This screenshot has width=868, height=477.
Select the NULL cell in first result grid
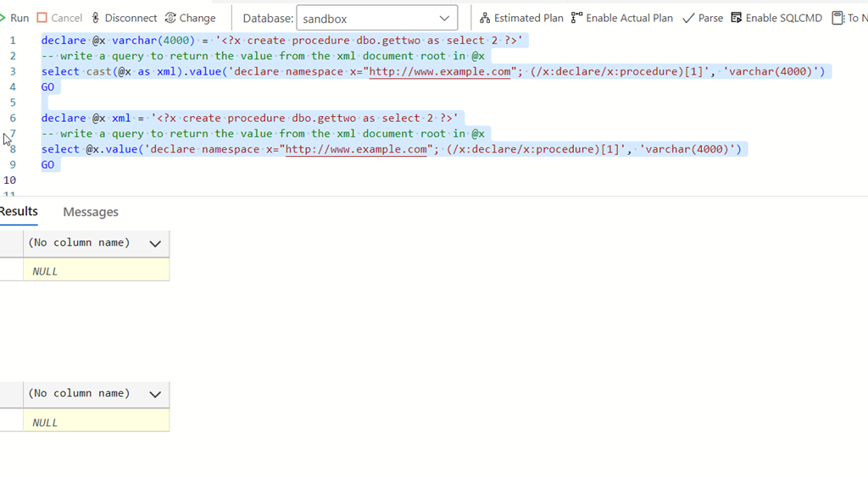point(96,271)
